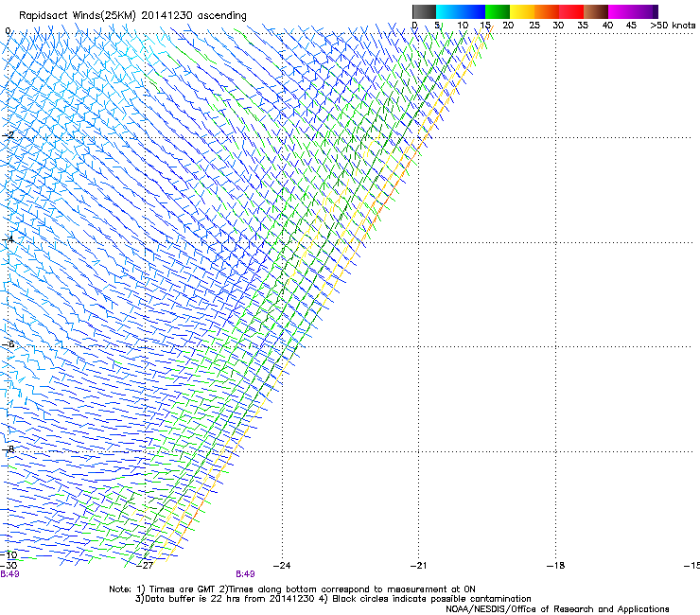Click the NOAA/NESDIS credit text
The width and height of the screenshot is (700, 615).
[557, 609]
